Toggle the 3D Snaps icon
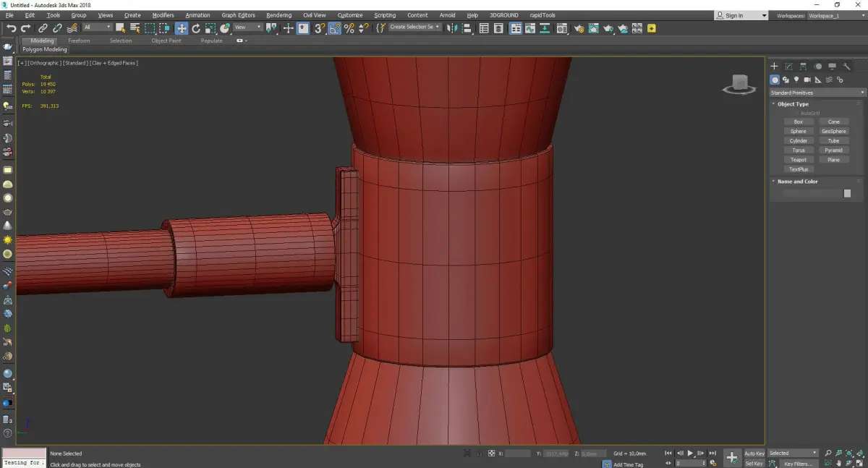 pos(319,28)
